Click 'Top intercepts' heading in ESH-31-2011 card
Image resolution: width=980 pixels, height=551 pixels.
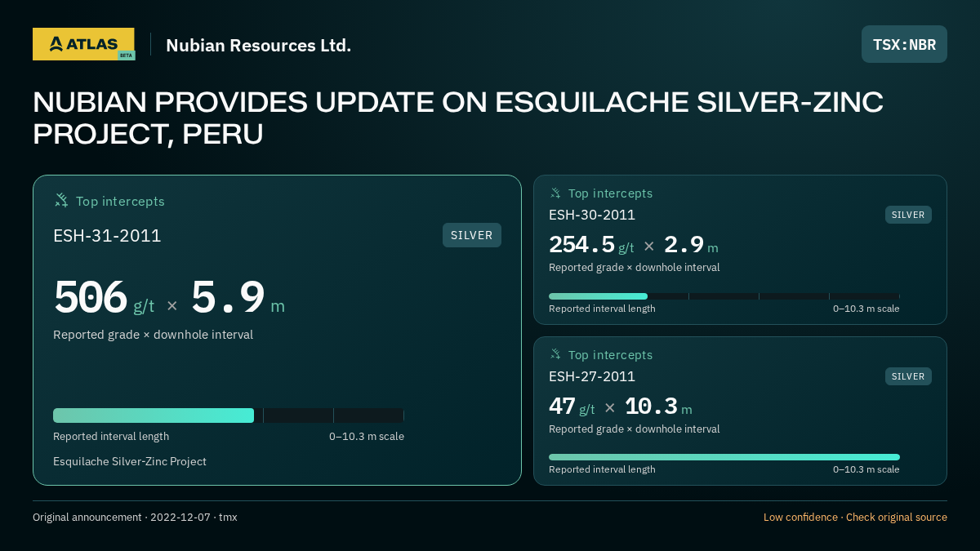[x=120, y=201]
